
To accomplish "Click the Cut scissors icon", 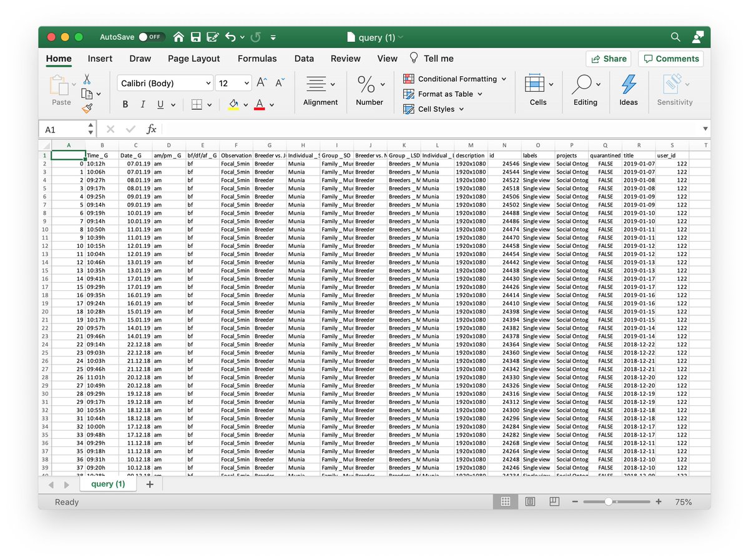I will [x=87, y=79].
